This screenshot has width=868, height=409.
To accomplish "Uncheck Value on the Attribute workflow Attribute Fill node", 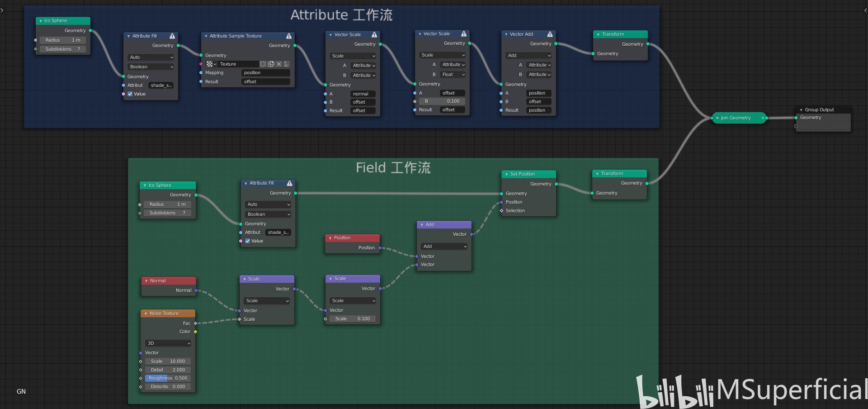I will (130, 94).
